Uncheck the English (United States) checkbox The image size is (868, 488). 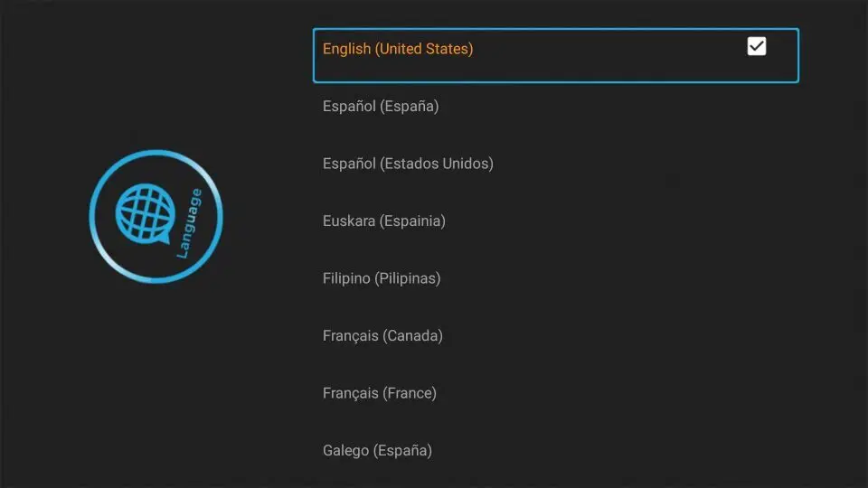[x=756, y=46]
